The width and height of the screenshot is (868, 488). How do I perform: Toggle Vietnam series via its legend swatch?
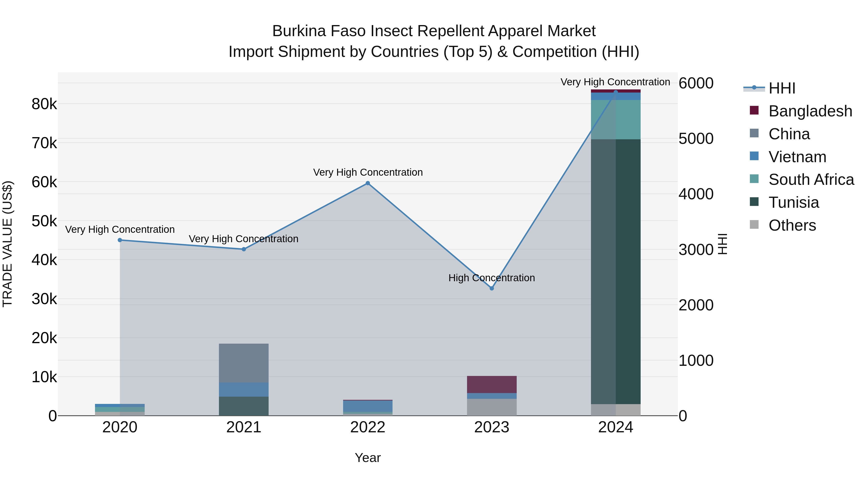tap(754, 156)
